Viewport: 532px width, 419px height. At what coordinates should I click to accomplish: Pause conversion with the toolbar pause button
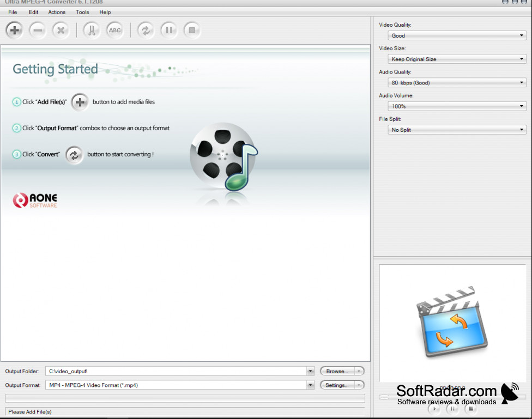point(169,30)
